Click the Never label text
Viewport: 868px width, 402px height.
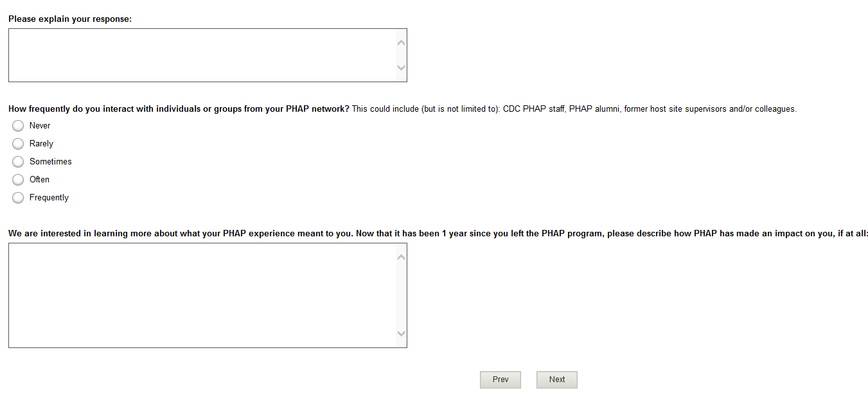click(40, 126)
